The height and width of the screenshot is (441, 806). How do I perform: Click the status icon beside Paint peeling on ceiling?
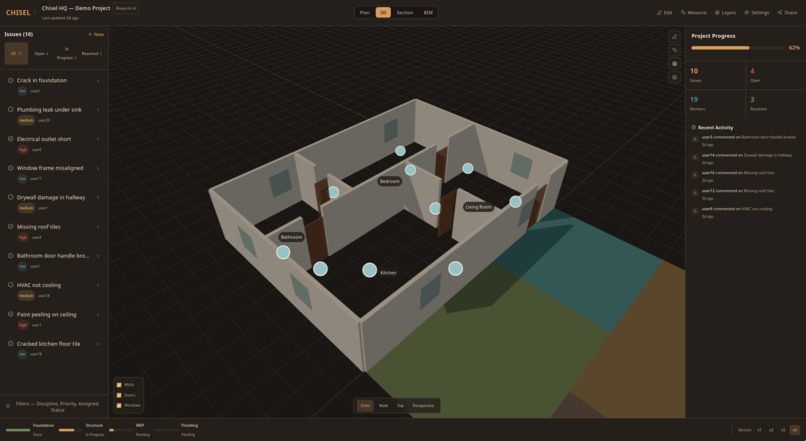click(x=10, y=314)
